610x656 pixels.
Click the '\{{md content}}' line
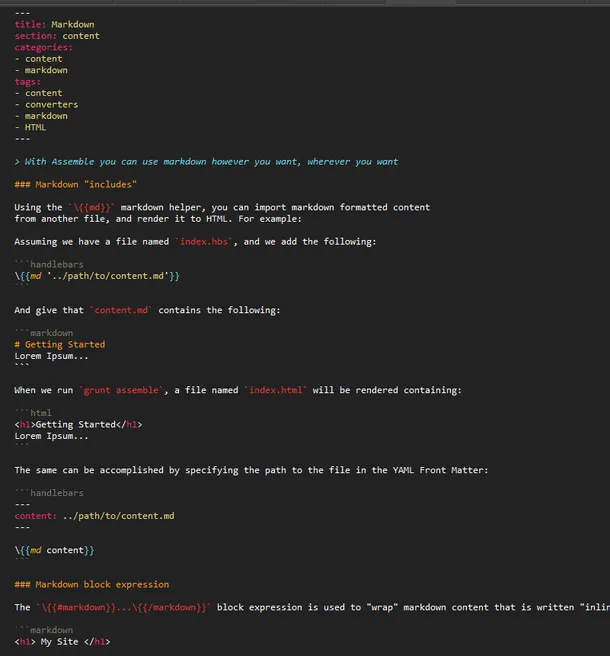54,550
